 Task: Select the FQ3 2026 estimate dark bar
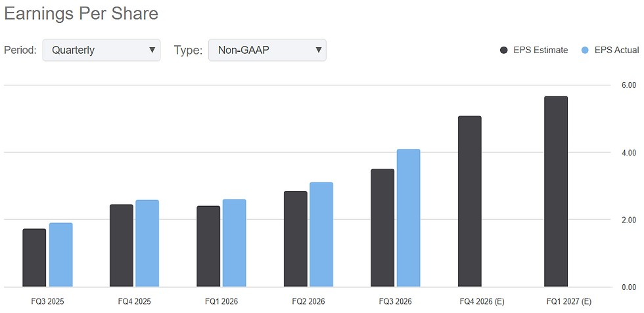pyautogui.click(x=382, y=228)
